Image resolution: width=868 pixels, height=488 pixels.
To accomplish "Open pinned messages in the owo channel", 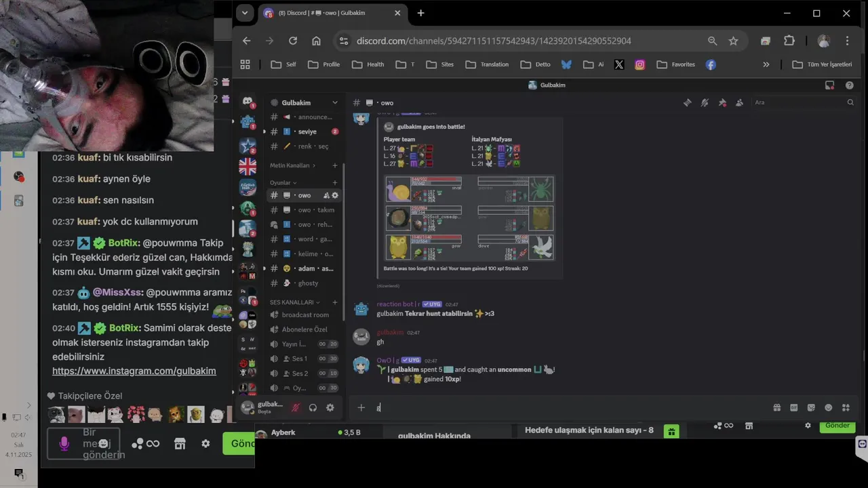I will pyautogui.click(x=722, y=102).
